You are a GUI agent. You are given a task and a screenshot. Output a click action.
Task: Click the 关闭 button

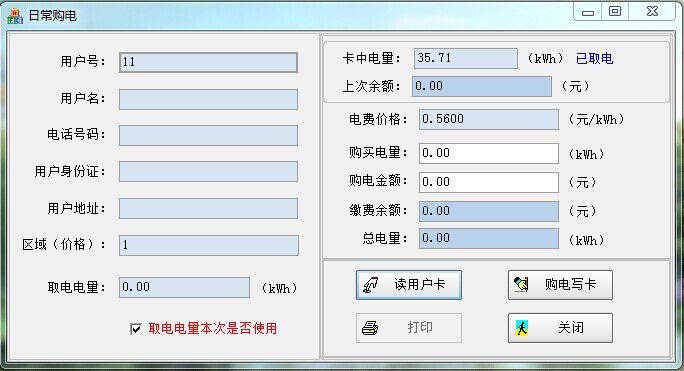(560, 328)
